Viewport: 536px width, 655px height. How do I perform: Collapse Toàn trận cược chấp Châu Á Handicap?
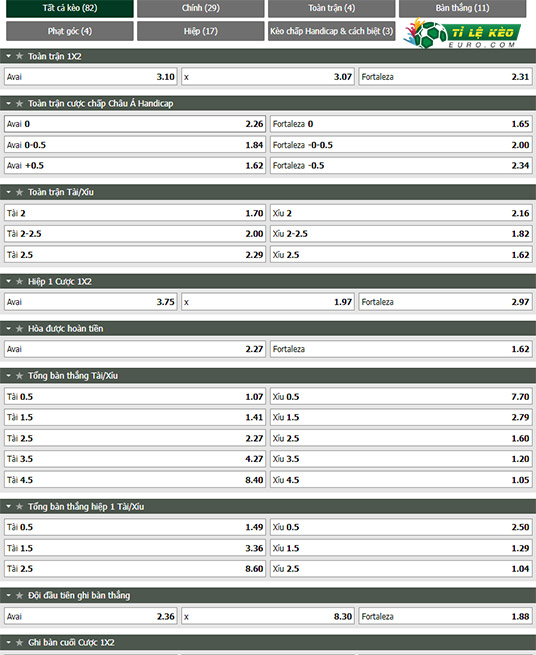tap(8, 104)
